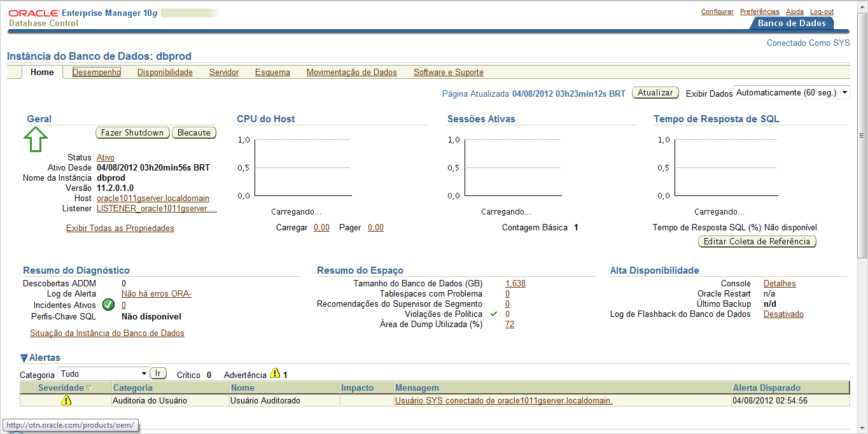Click the yellow warning icon beside Advertência
Viewport: 868px width, 434px height.
[x=275, y=374]
